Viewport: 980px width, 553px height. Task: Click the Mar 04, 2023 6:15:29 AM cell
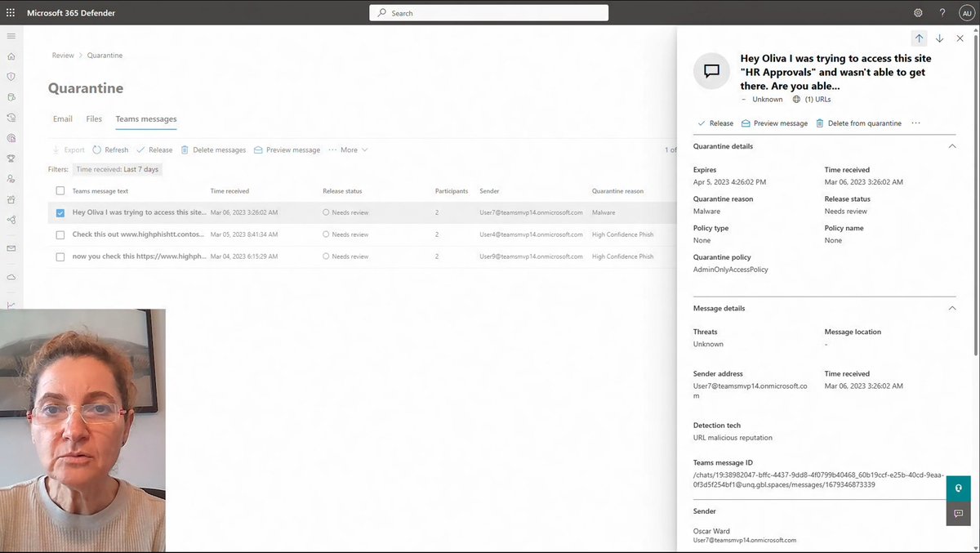[x=244, y=256]
